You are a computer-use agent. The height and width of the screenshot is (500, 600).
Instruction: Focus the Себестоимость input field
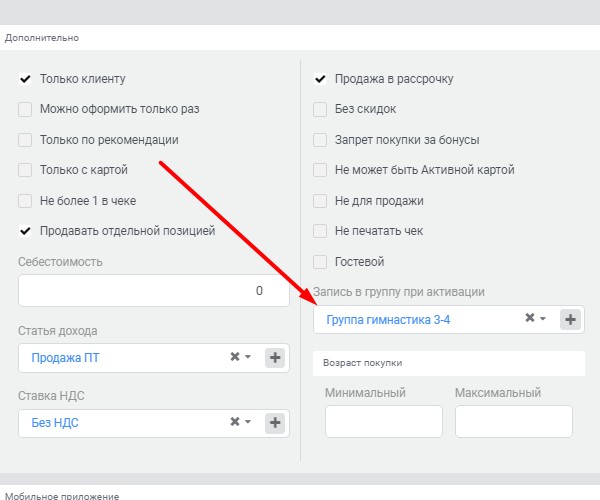click(154, 291)
